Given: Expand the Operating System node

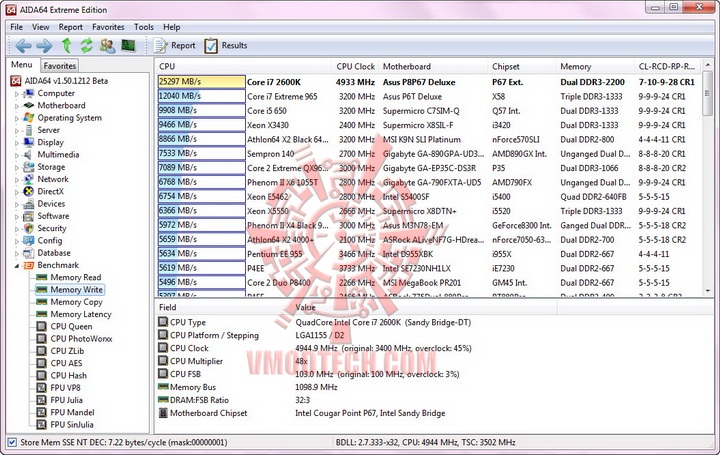Looking at the screenshot, I should point(17,118).
